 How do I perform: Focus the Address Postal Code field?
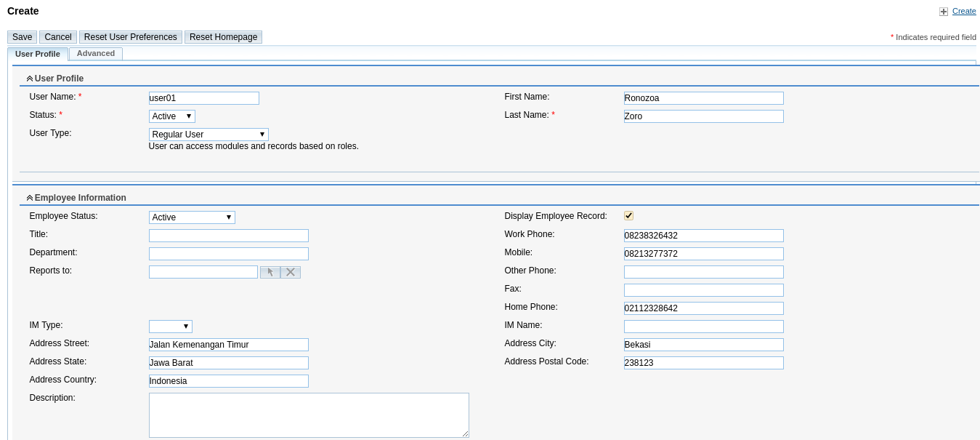pos(704,363)
